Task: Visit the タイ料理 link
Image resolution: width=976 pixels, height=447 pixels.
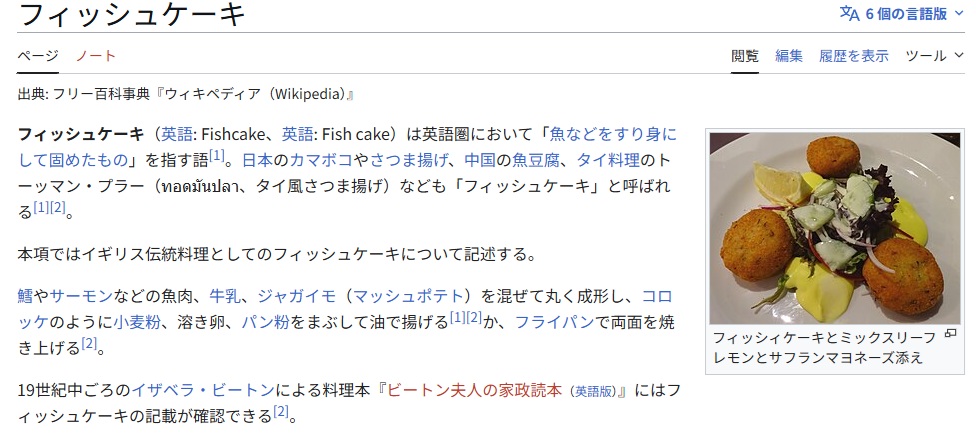Action: pos(608,159)
